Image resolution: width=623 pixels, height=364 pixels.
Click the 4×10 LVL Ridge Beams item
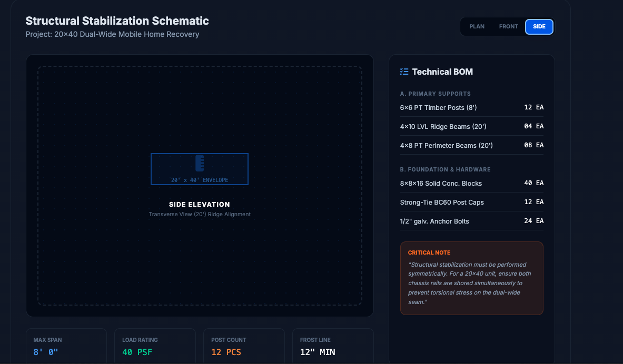(471, 126)
